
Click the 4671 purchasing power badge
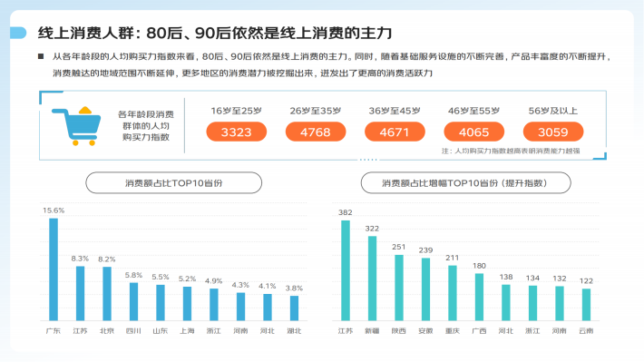click(x=395, y=132)
